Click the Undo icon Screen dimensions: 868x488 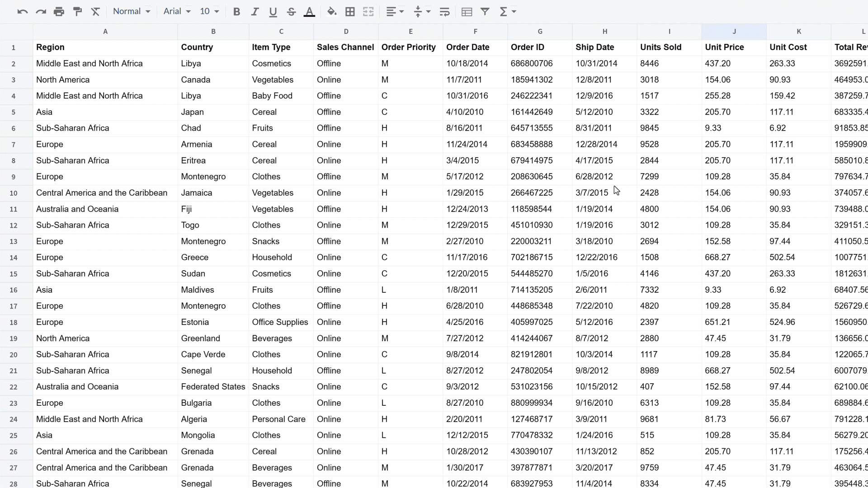pos(22,12)
